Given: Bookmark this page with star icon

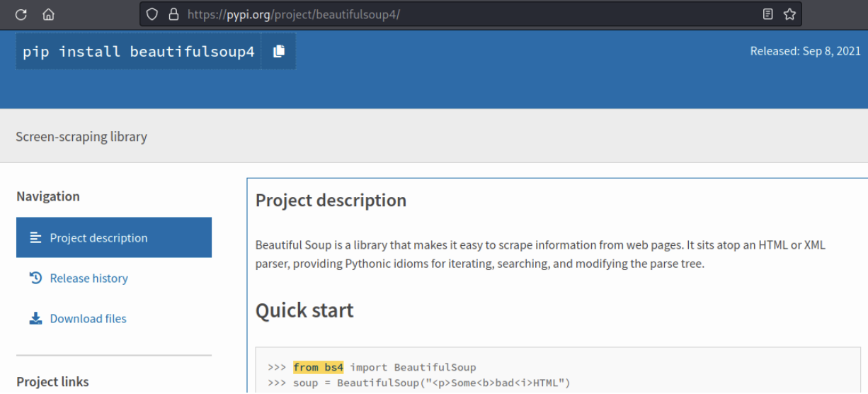Looking at the screenshot, I should click(x=789, y=14).
